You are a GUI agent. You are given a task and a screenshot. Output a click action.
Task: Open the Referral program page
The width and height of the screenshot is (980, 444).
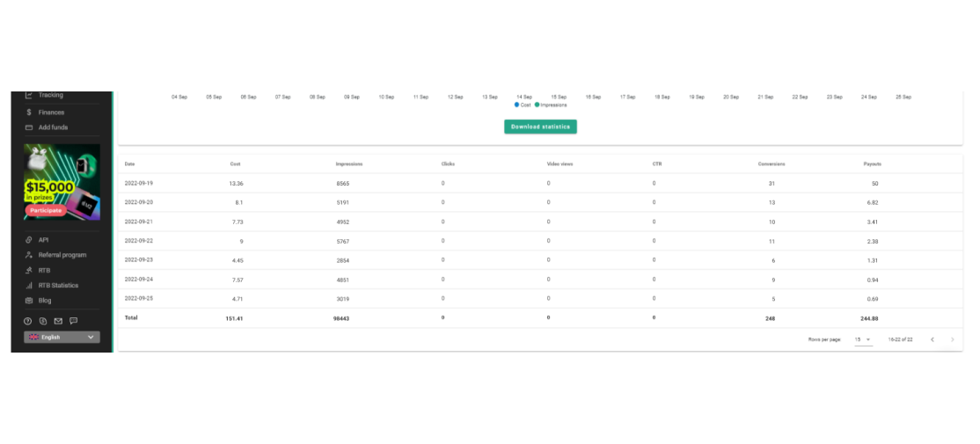coord(62,255)
